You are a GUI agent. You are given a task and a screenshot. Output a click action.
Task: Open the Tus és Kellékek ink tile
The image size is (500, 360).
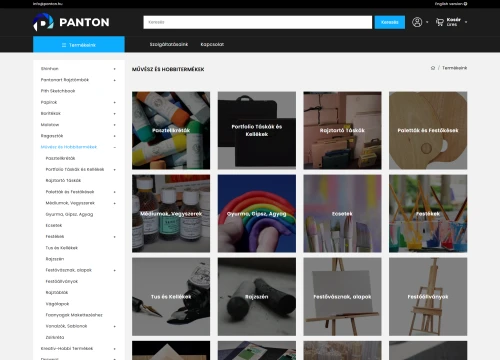[x=171, y=297]
